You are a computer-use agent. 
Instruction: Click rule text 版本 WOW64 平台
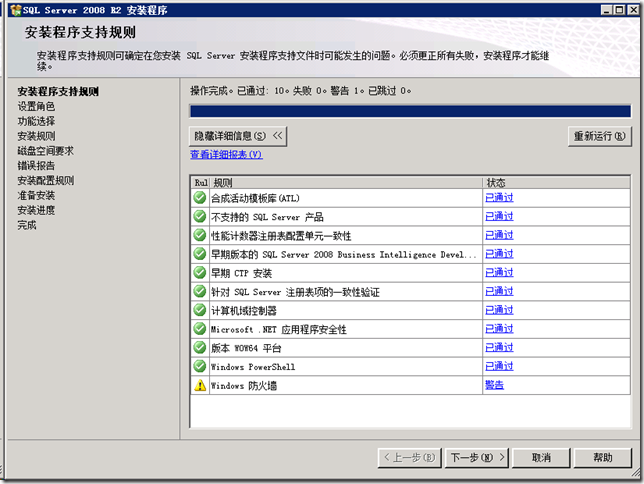(246, 348)
